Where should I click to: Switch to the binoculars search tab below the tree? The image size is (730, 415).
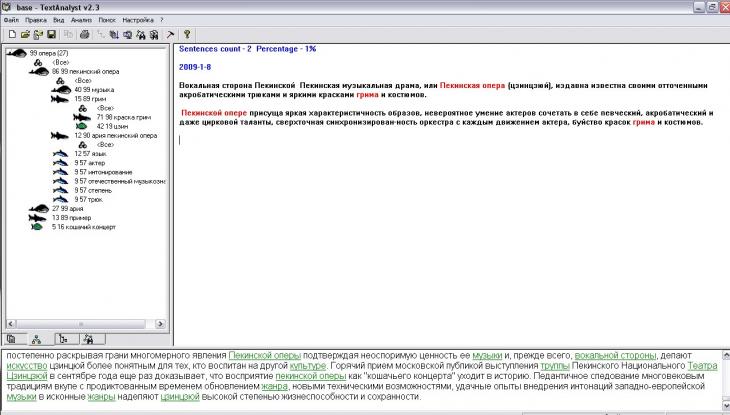pos(89,339)
